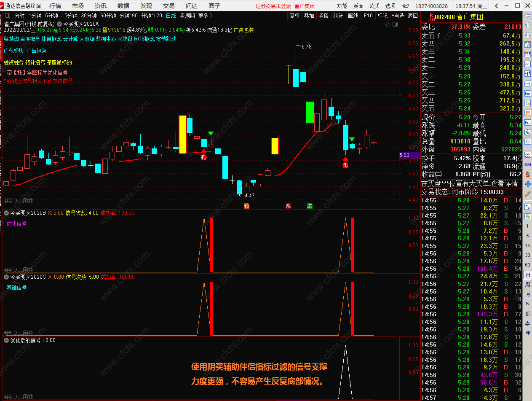Click the 跌 marker at chart bottom
This screenshot has height=401, width=532.
310,206
